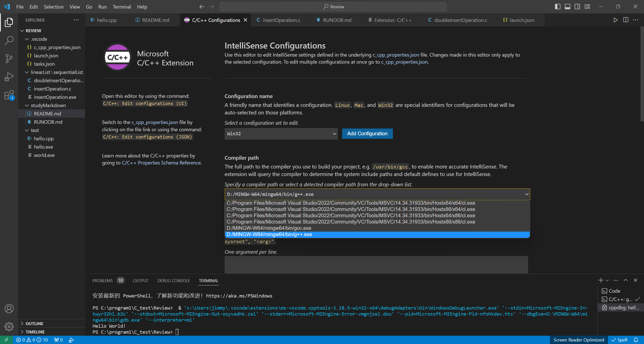
Task: Open the Win32 configuration dropdown
Action: (x=281, y=134)
